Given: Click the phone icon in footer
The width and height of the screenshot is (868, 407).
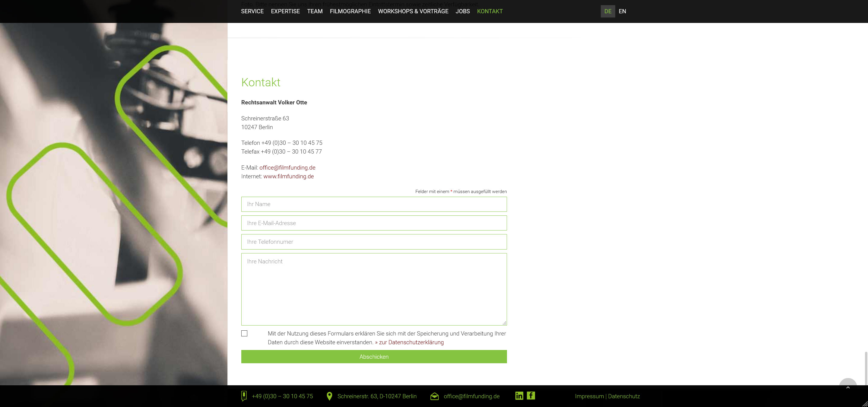Looking at the screenshot, I should point(244,396).
